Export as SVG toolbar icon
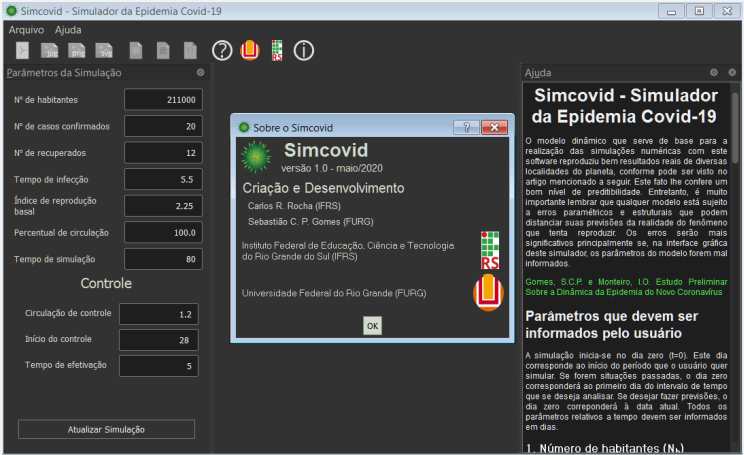744x455 pixels. 104,50
